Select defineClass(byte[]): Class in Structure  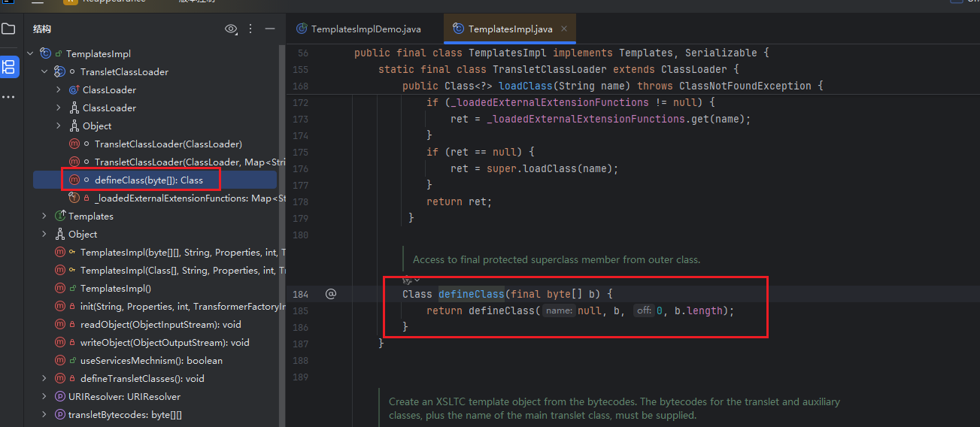tap(148, 180)
